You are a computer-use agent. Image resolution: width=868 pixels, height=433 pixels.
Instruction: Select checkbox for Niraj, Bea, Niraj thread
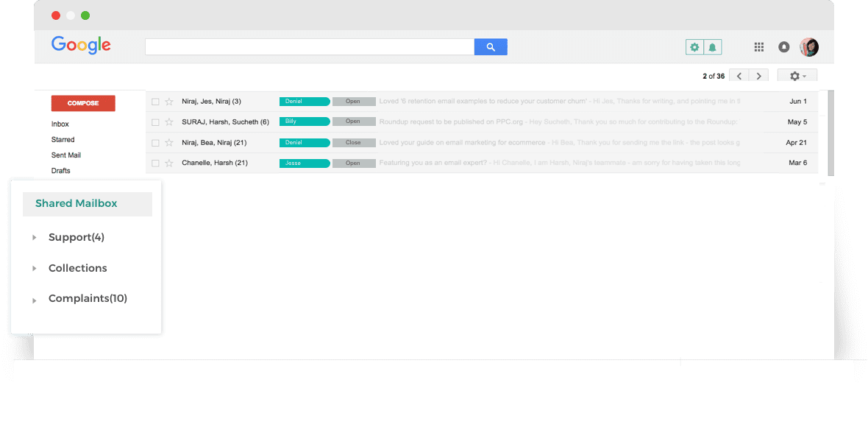coord(155,142)
